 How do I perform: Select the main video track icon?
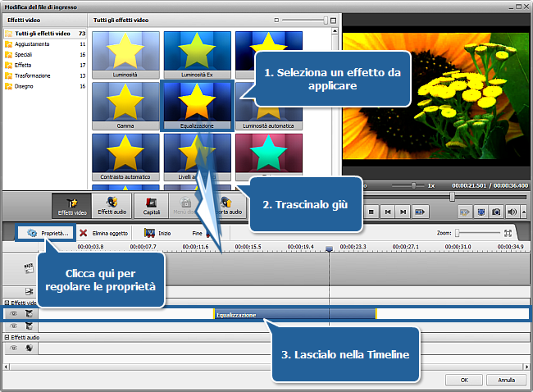pyautogui.click(x=29, y=268)
